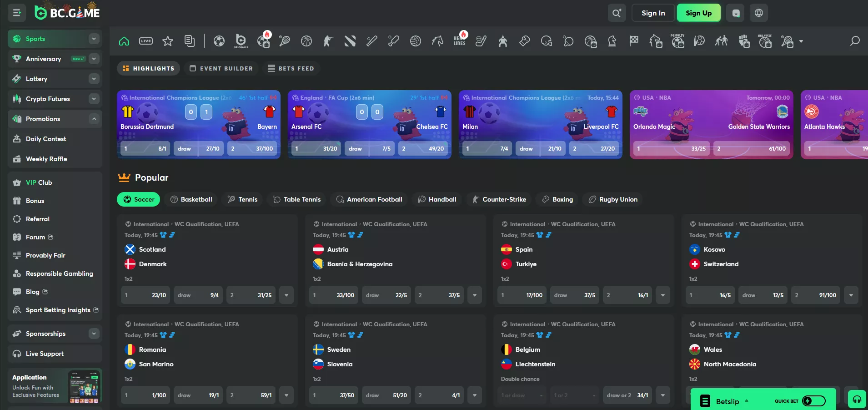Open the chat bubble icon
This screenshot has width=868, height=410.
[x=736, y=13]
